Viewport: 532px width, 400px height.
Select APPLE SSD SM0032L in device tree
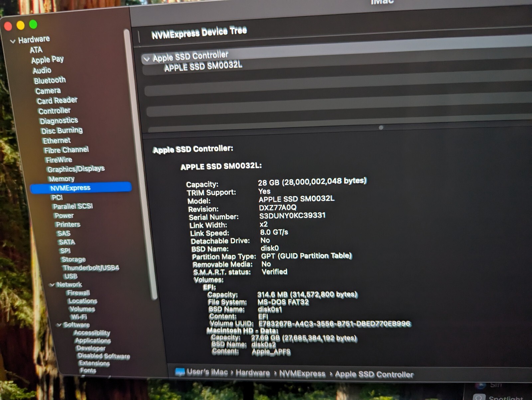(203, 66)
